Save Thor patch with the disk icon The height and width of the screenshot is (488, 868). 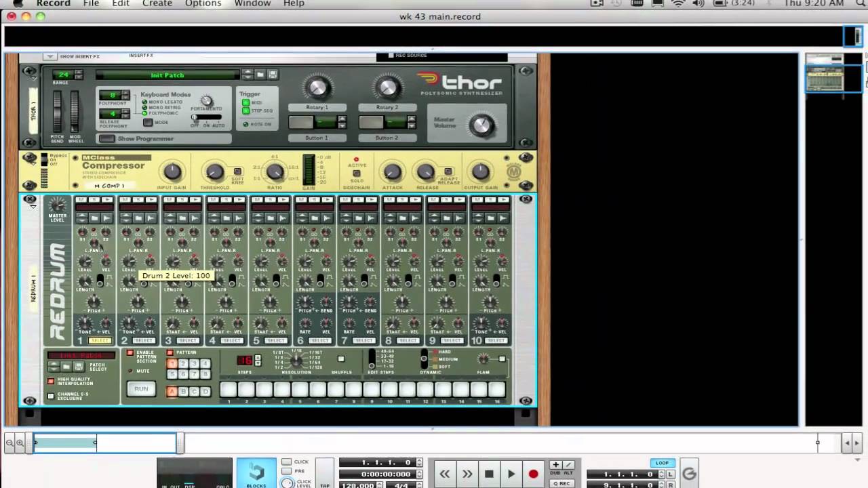[x=273, y=75]
